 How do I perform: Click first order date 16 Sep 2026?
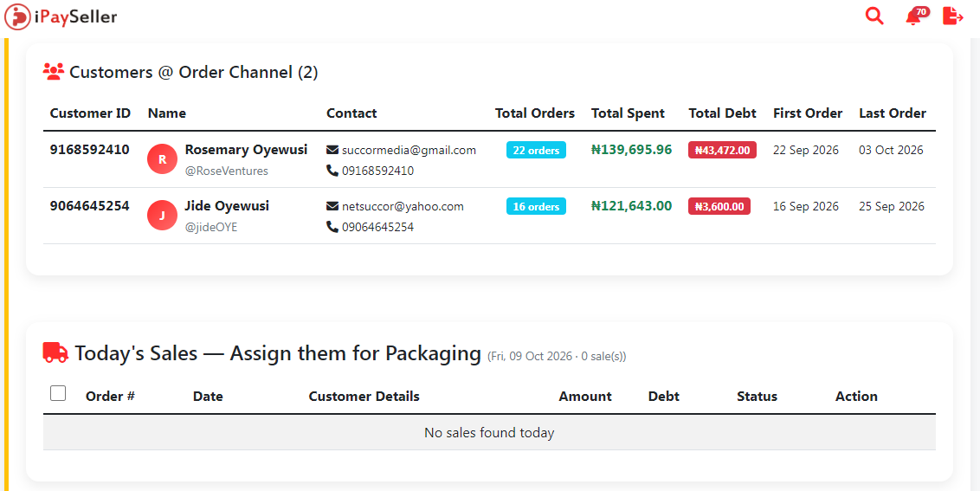tap(806, 206)
